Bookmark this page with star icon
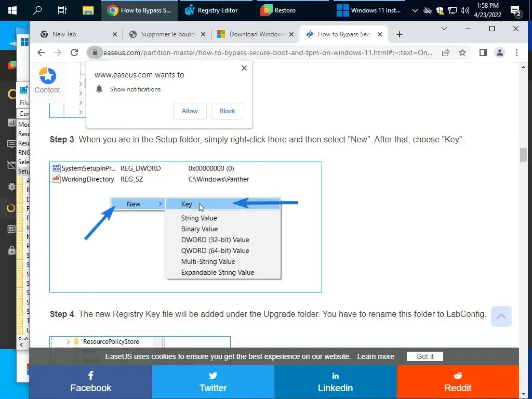532x399 pixels. pyautogui.click(x=462, y=52)
